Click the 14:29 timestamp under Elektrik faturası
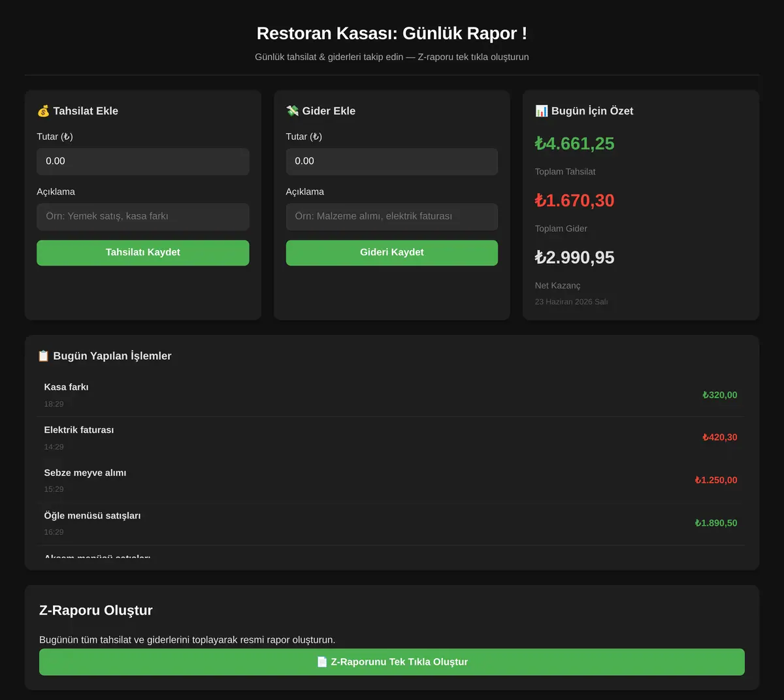Viewport: 784px width, 700px height. 54,447
